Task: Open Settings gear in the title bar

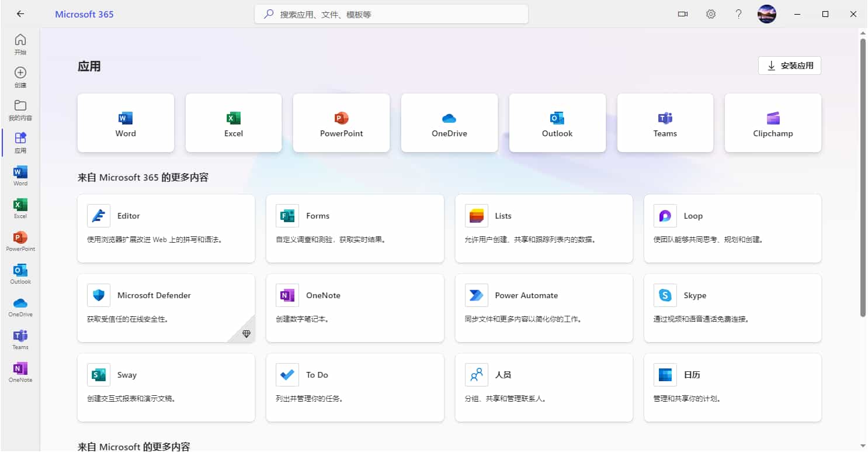Action: coord(711,14)
